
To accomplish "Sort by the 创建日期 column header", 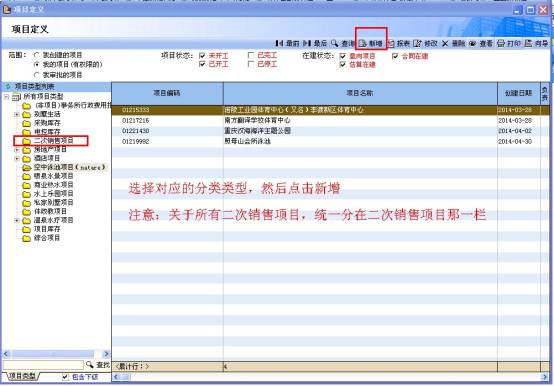I will 518,93.
